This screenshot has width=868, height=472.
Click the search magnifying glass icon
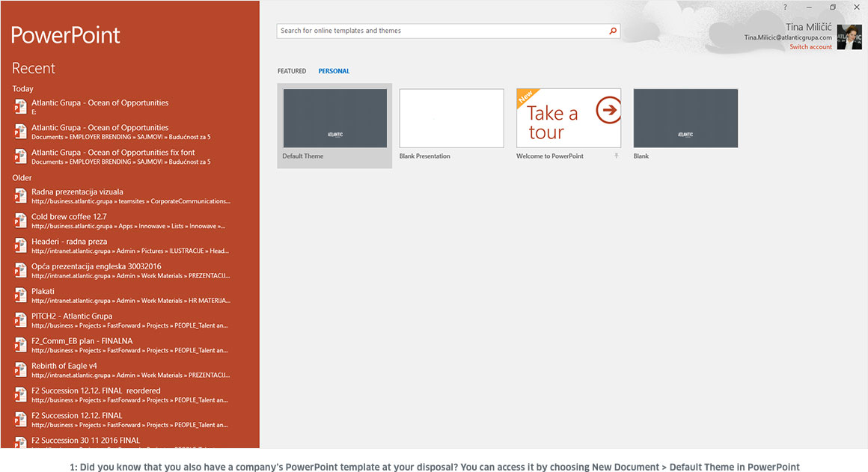click(613, 31)
